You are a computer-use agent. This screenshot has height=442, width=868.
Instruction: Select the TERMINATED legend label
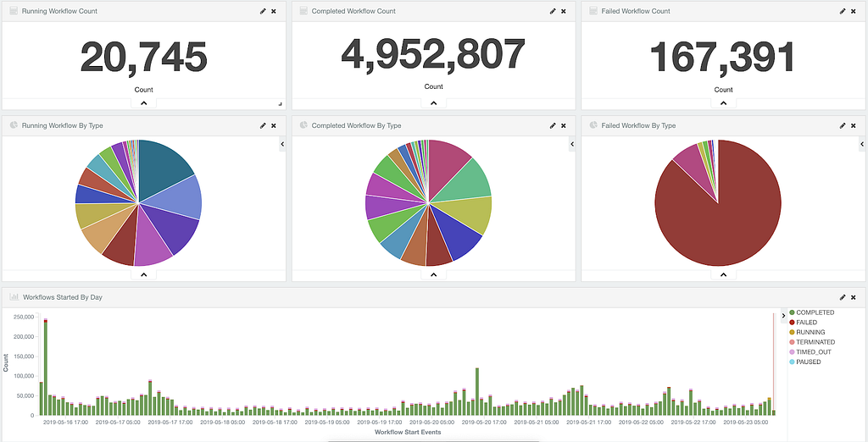815,342
